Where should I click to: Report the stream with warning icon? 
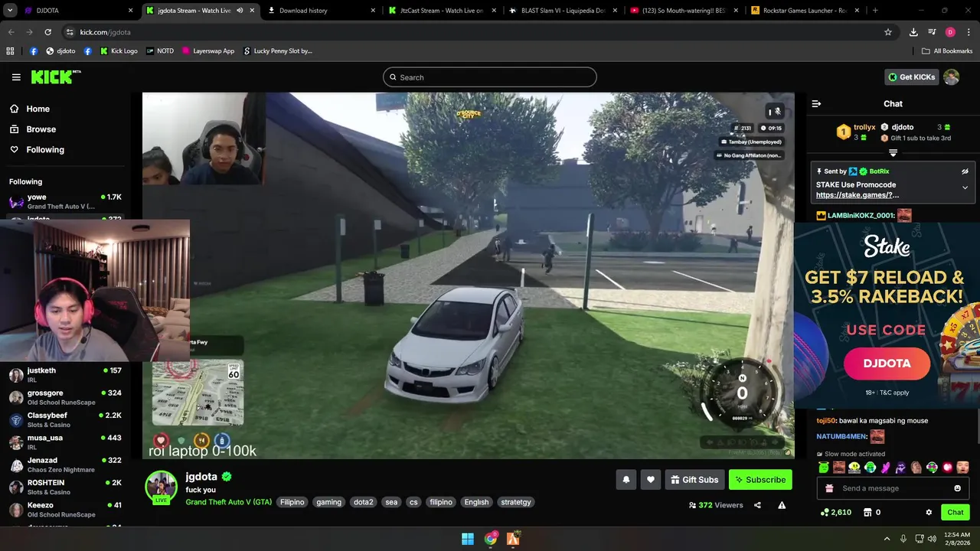782,505
